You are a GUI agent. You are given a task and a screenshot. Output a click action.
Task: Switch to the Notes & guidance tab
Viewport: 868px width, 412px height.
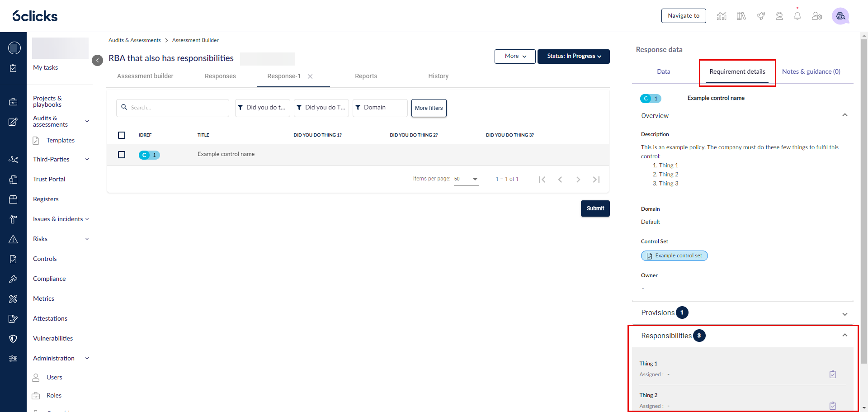811,71
